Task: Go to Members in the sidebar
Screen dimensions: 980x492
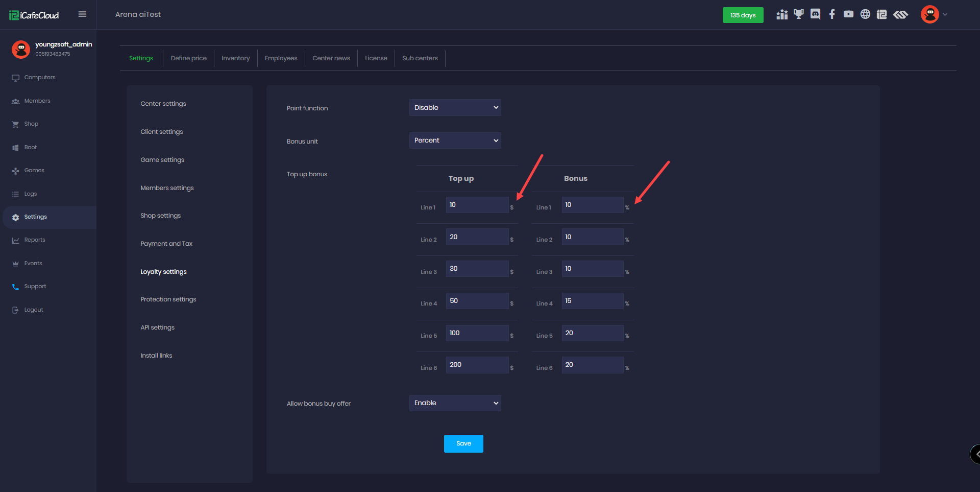Action: (37, 101)
